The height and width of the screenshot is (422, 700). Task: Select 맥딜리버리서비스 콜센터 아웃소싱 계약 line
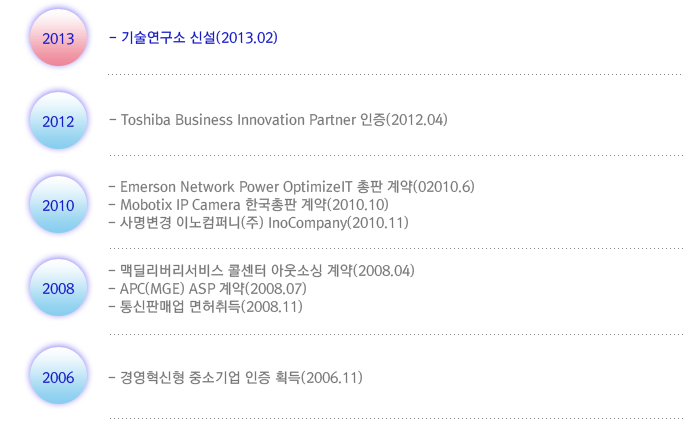262,271
